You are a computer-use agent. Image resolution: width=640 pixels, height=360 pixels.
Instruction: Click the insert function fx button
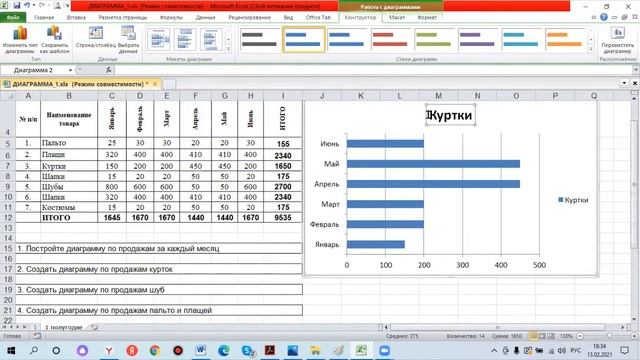[109, 70]
